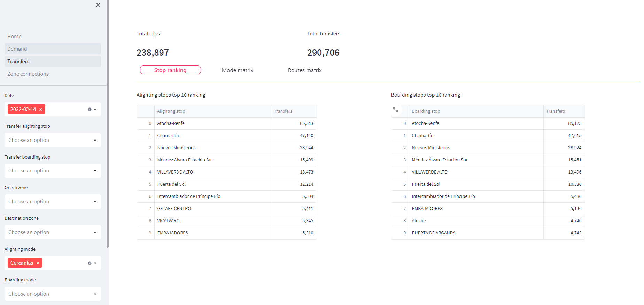Open the Boarding mode dropdown
Screen dimensions: 644x305
[53, 294]
